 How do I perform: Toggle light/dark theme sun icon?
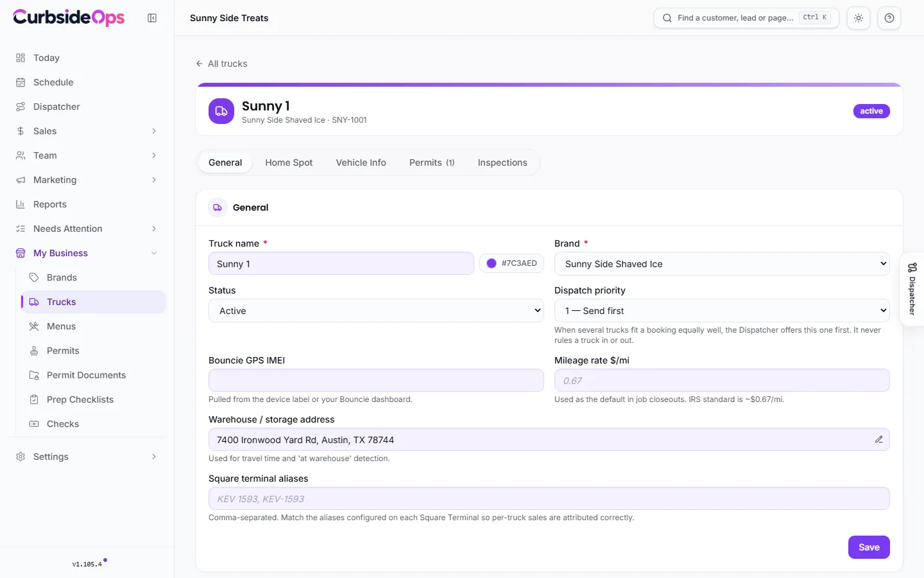859,18
